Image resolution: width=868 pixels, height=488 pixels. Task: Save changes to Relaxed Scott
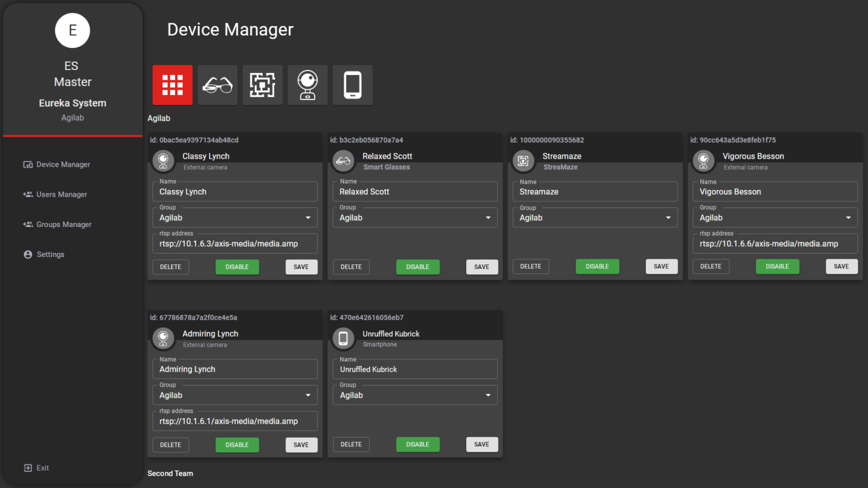coord(482,267)
